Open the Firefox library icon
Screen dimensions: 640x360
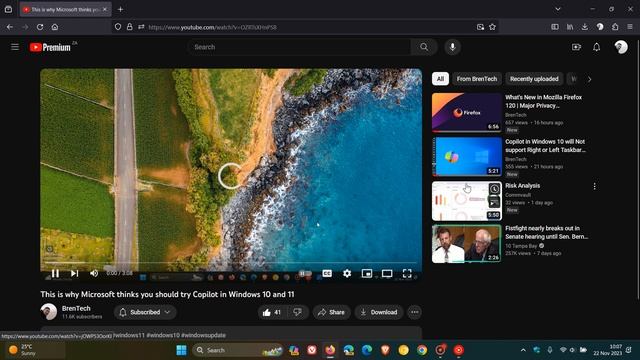point(570,27)
